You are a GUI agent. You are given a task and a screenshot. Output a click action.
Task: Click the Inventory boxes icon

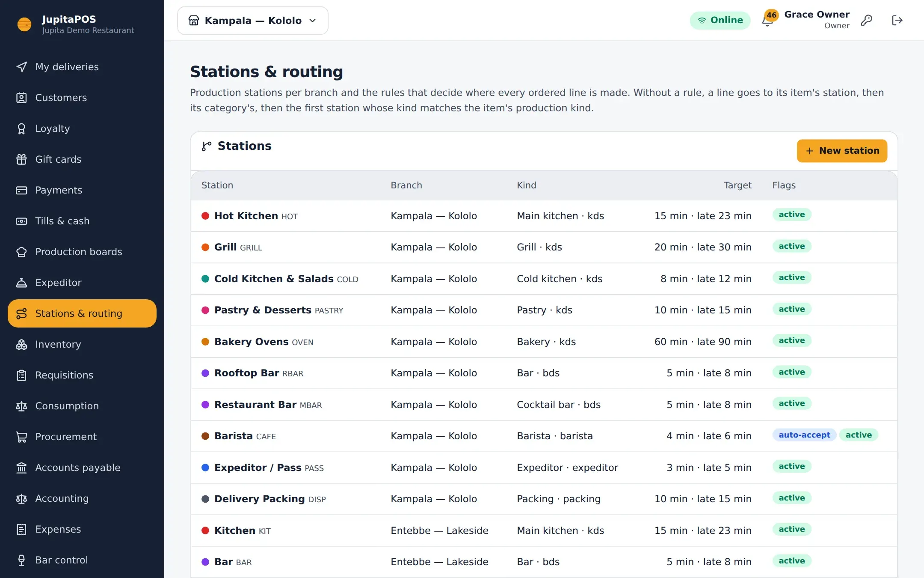tap(21, 344)
